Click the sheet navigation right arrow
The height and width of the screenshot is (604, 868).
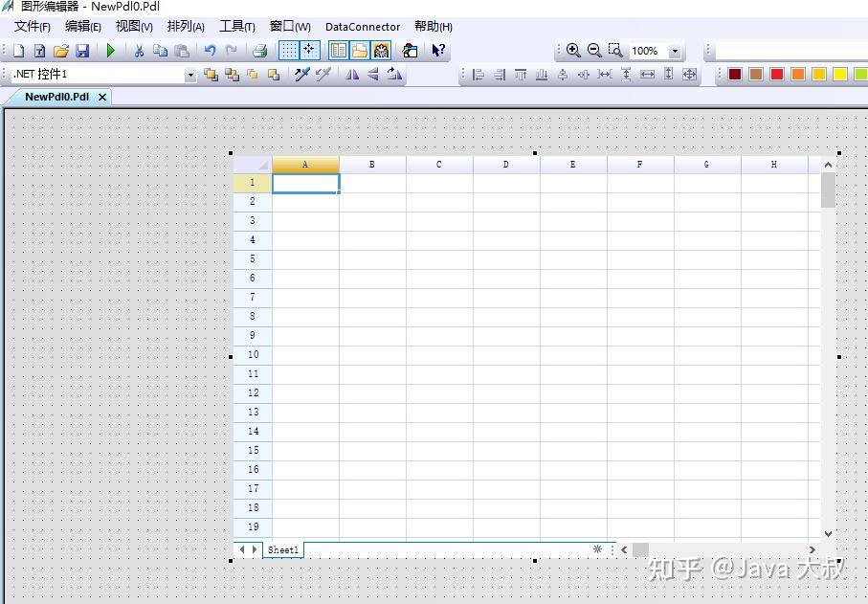tap(256, 549)
